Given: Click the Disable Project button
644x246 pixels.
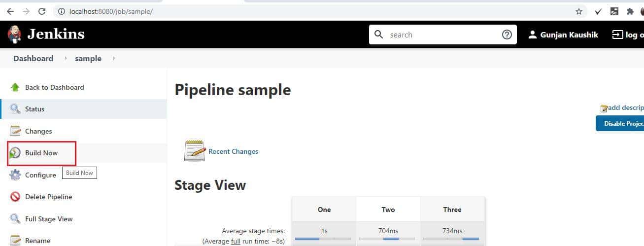Looking at the screenshot, I should [x=620, y=123].
